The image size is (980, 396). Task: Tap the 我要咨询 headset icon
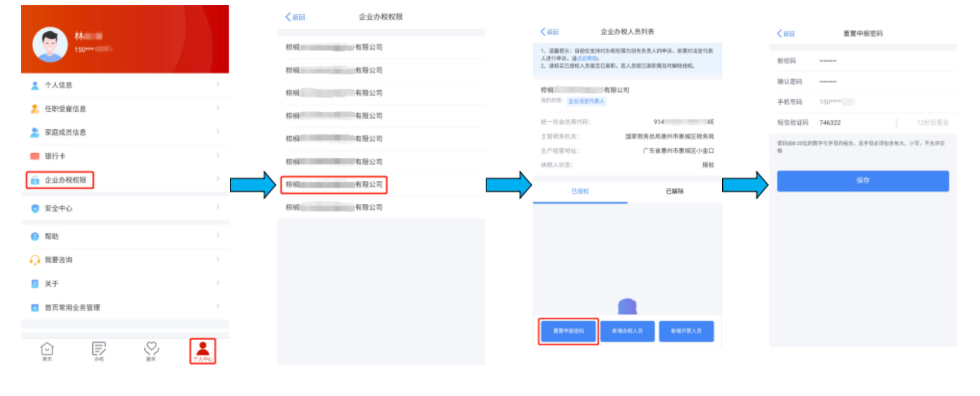click(x=35, y=260)
